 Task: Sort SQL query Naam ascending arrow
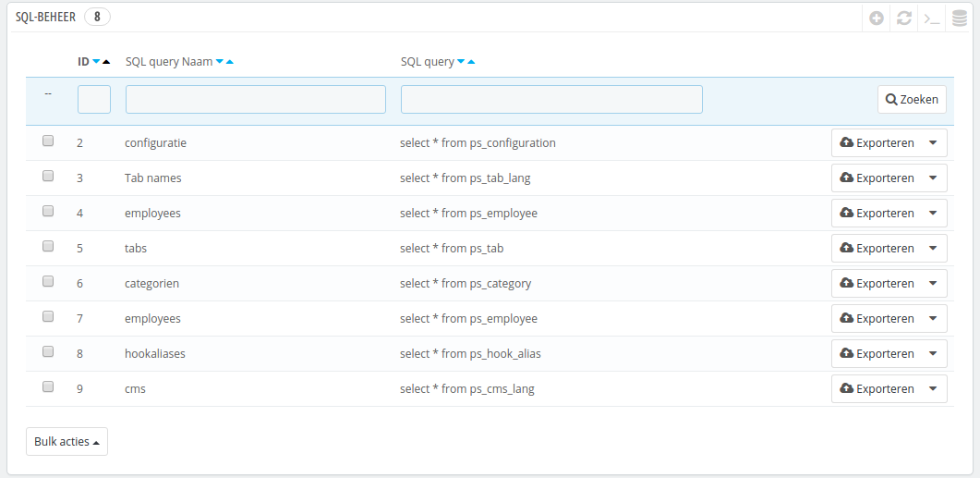click(229, 62)
